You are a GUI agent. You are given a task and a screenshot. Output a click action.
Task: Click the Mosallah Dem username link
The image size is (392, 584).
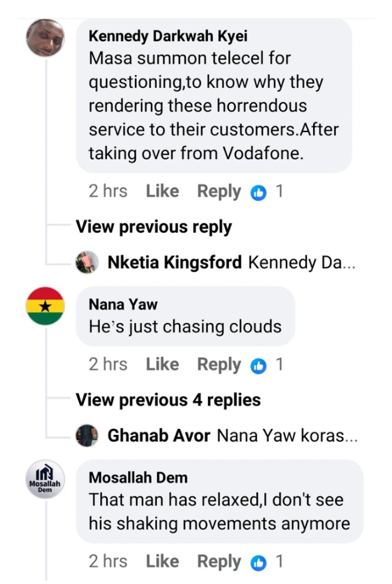coord(138,477)
